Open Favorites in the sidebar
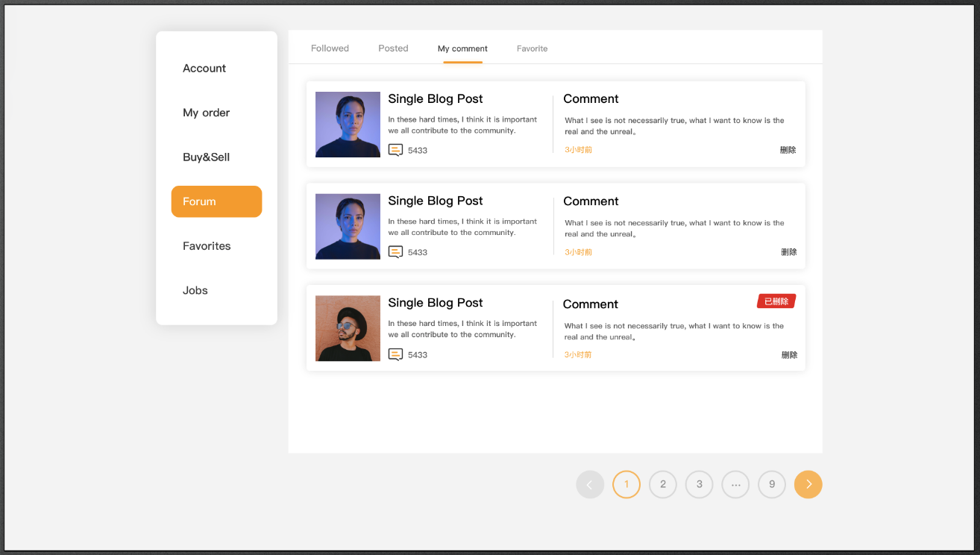The width and height of the screenshot is (980, 555). coord(207,245)
